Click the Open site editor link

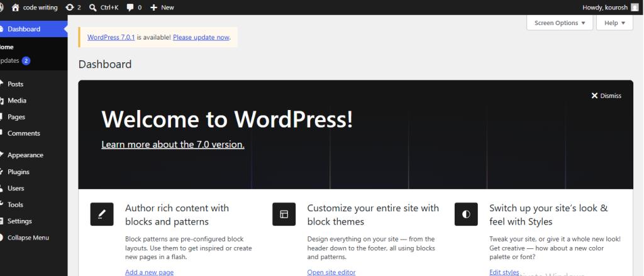pos(331,272)
